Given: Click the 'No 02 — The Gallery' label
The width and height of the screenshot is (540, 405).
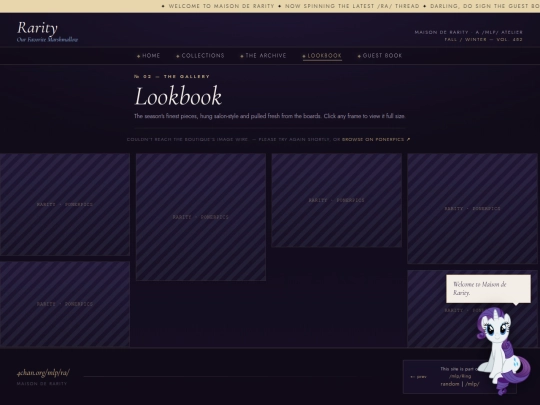Looking at the screenshot, I should [x=172, y=76].
